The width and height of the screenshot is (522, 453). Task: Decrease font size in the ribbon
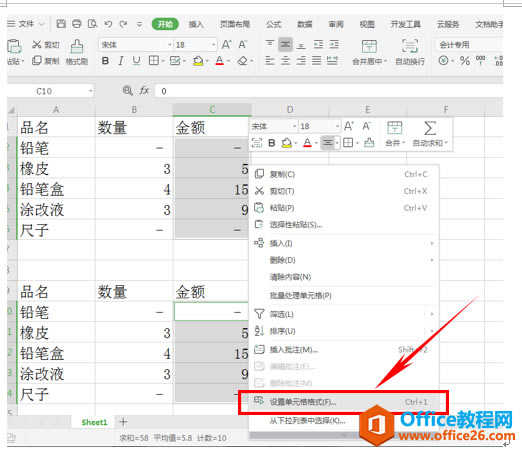pos(243,44)
